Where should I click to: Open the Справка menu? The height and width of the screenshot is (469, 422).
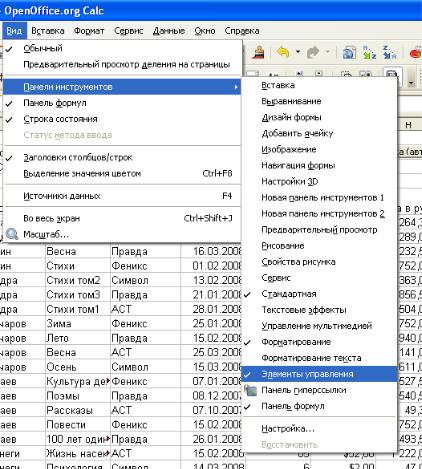pos(242,31)
